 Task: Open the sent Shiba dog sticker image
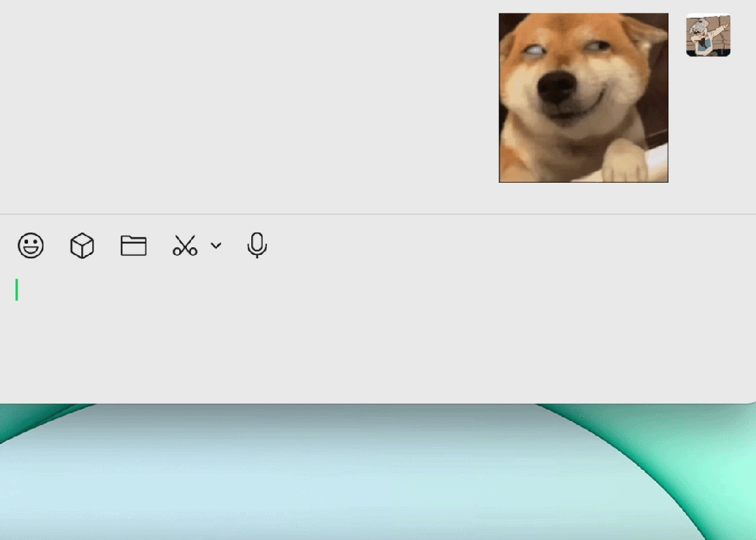583,98
